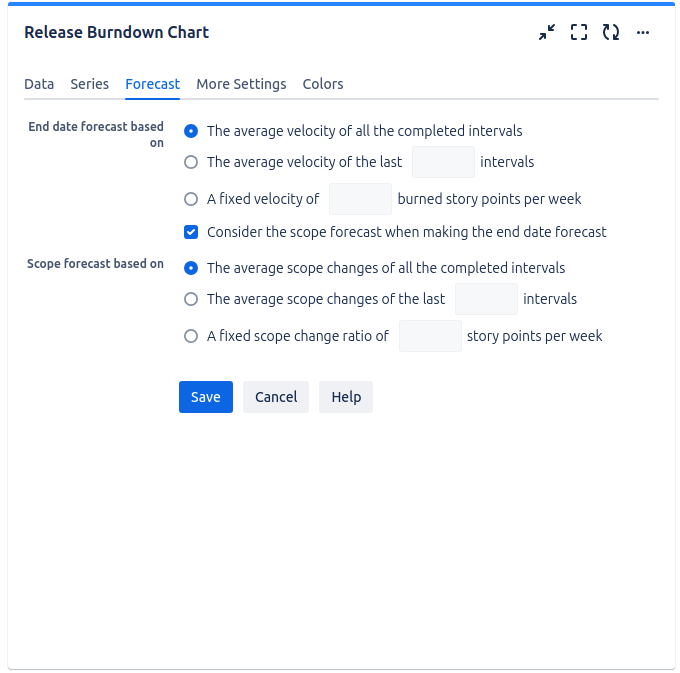Click the Cancel button

pos(276,397)
